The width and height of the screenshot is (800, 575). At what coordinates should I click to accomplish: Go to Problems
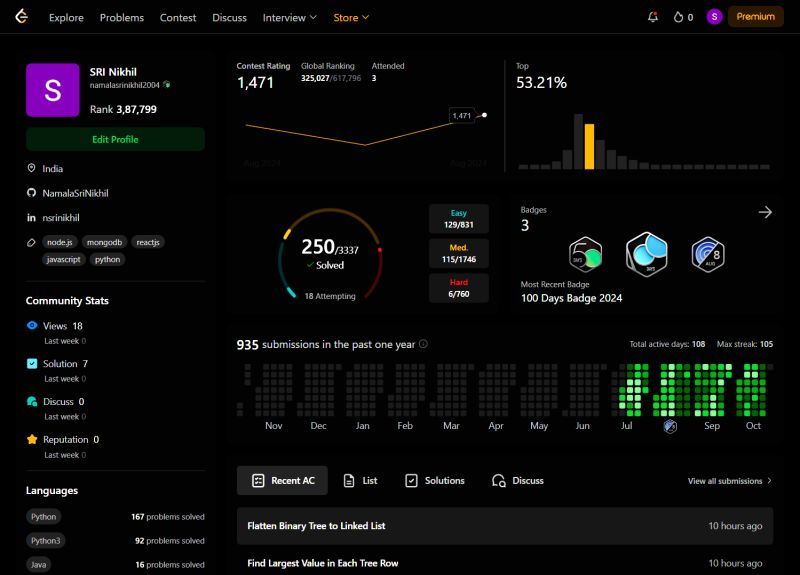click(122, 17)
